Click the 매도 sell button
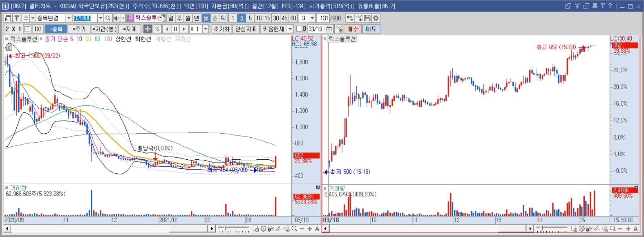This screenshot has width=644, height=237. (371, 29)
